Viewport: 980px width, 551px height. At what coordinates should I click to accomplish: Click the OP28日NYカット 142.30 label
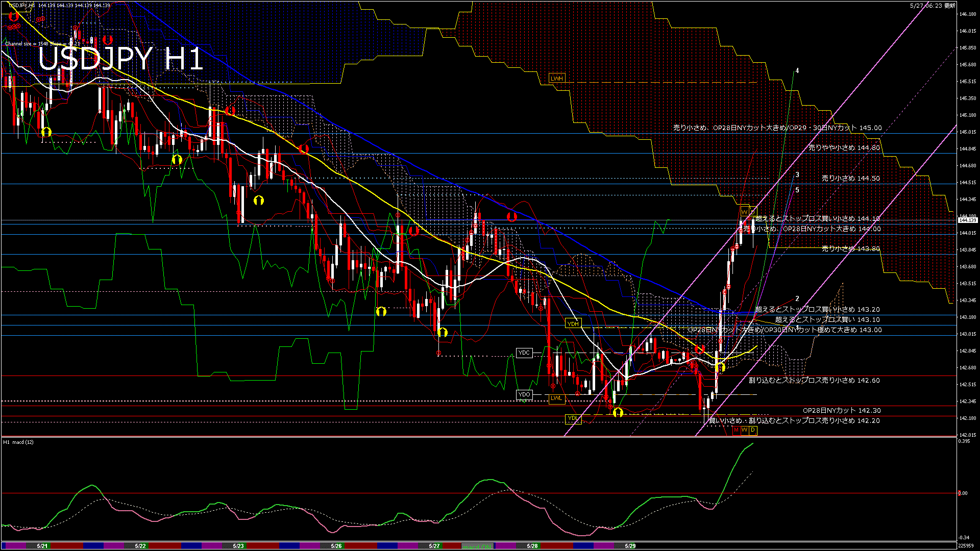841,411
